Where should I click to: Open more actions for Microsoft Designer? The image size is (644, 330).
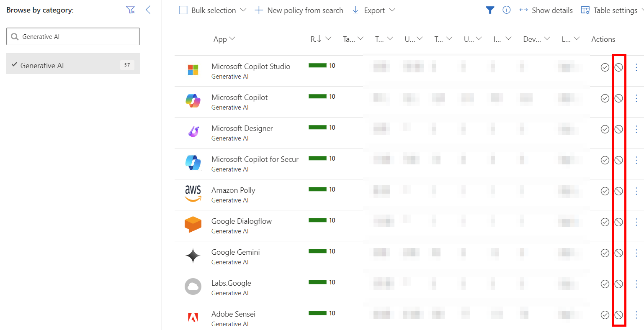tap(636, 129)
